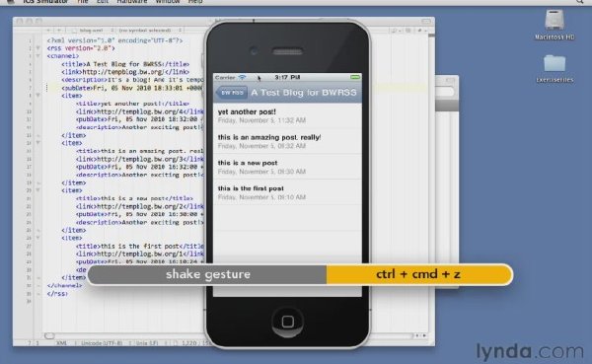
Task: Click the channel title line 'A Test Blog for BWRSS'
Action: click(125, 64)
